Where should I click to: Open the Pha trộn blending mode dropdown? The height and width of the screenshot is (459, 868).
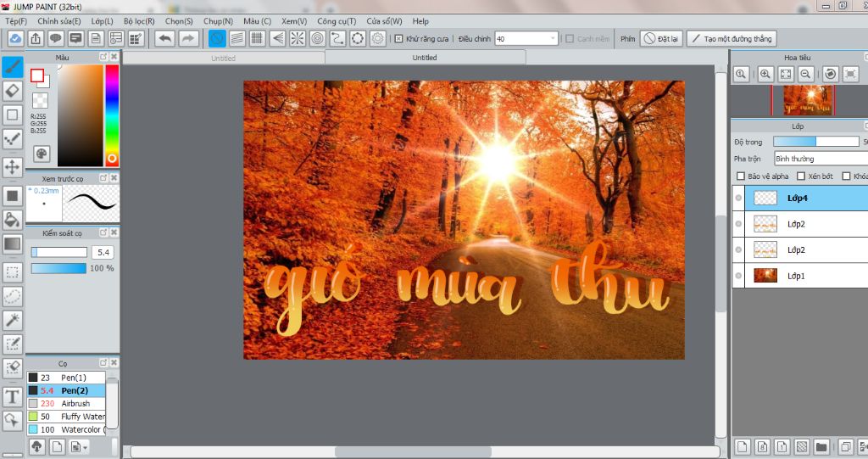point(821,159)
